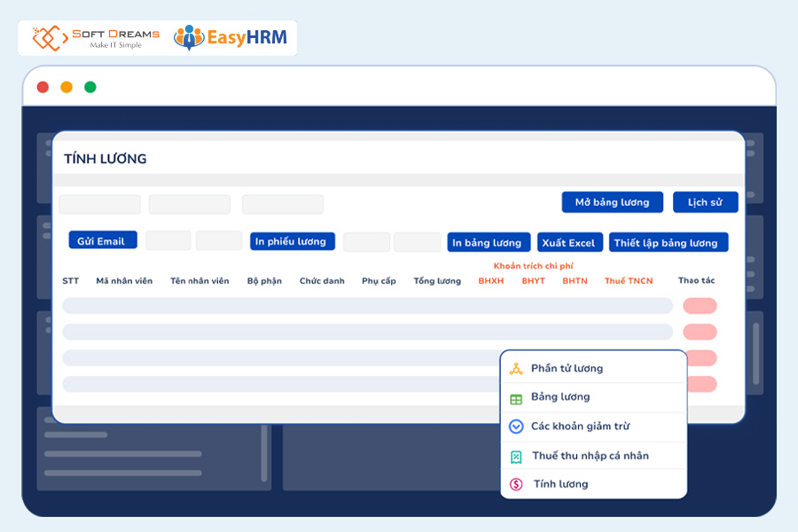Click the In bảng lương button
The height and width of the screenshot is (532, 798).
(x=489, y=241)
